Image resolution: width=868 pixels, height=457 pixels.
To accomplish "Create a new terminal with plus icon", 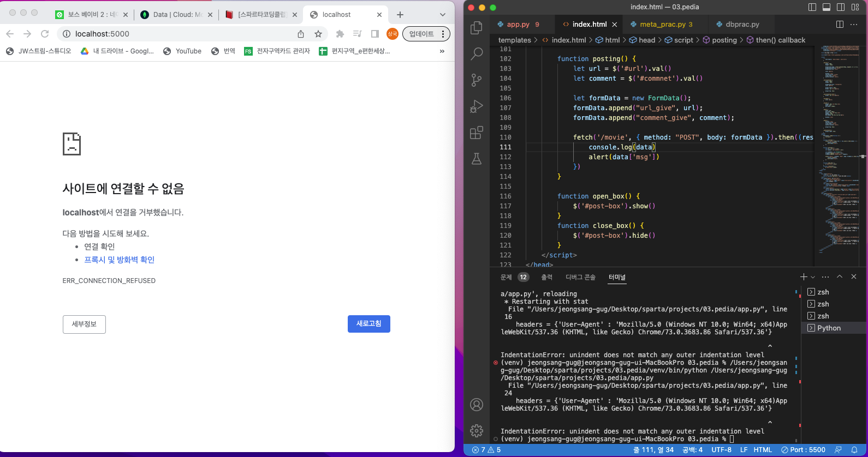I will click(804, 277).
